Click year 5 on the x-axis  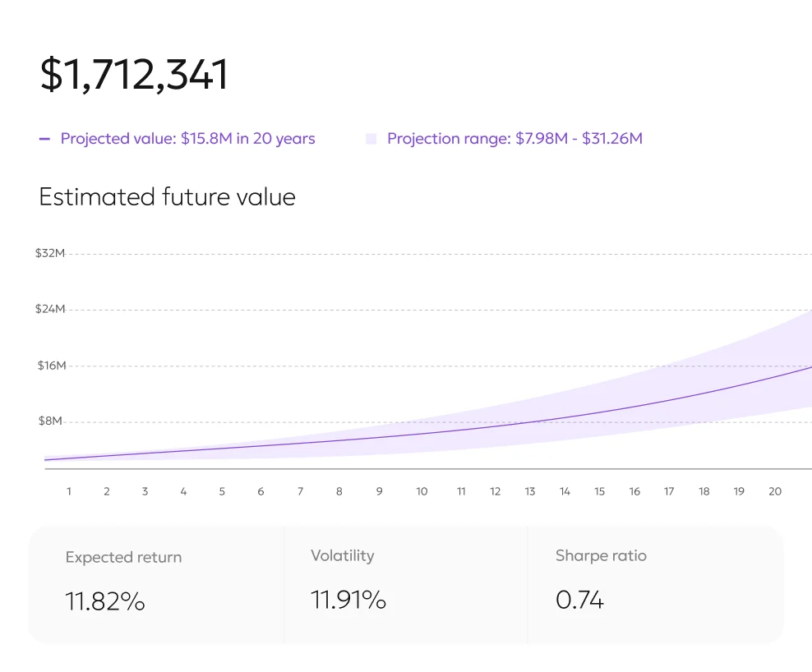point(222,491)
